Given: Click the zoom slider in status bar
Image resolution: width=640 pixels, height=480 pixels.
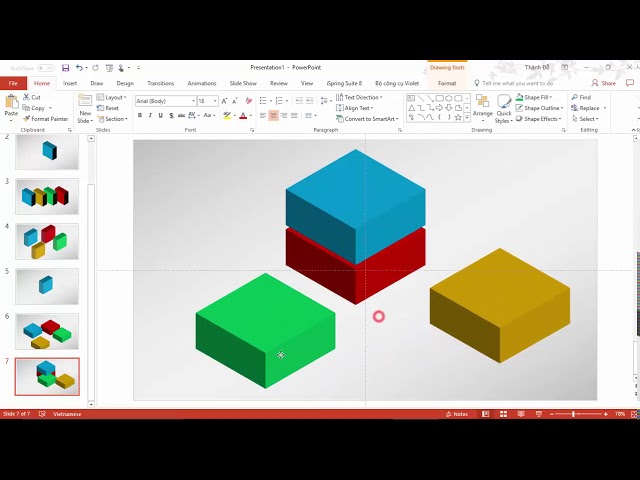Looking at the screenshot, I should coord(574,414).
